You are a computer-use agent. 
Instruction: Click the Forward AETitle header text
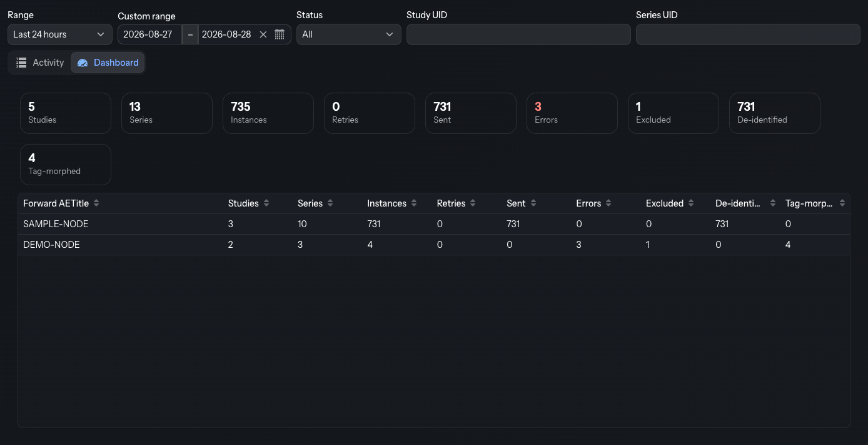coord(56,203)
